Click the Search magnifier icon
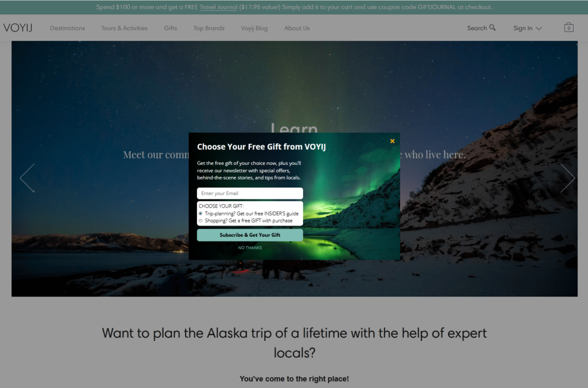The width and height of the screenshot is (588, 388). pos(492,28)
